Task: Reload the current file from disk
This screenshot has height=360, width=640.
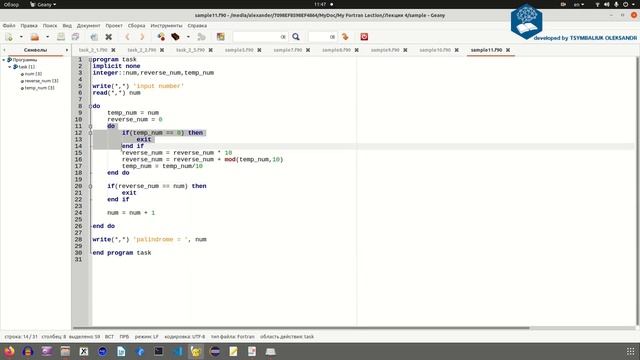Action: [x=94, y=37]
